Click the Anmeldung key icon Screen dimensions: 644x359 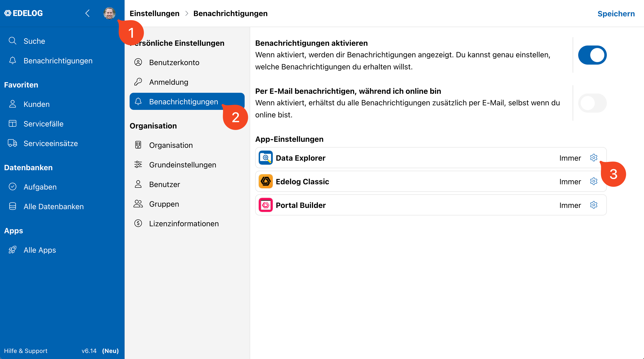point(138,82)
